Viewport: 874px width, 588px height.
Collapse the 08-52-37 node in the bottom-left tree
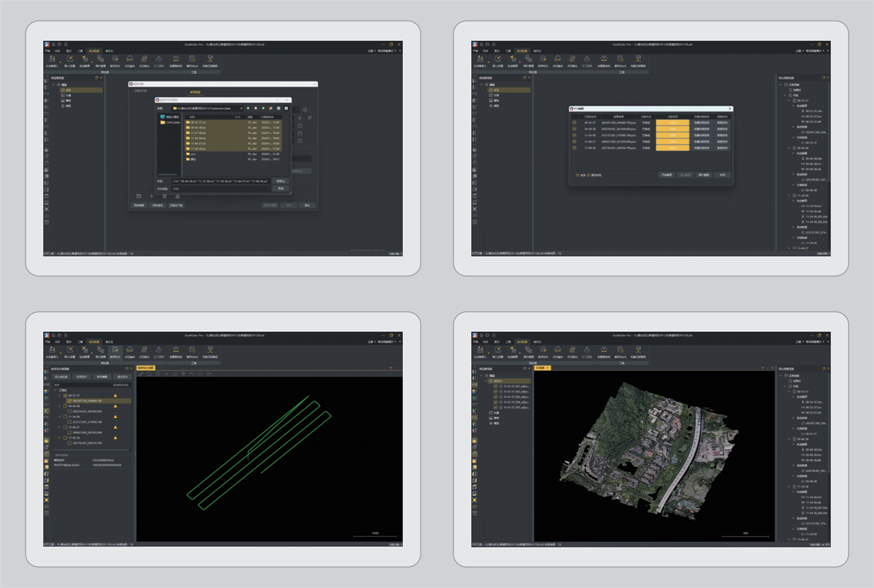(x=59, y=396)
